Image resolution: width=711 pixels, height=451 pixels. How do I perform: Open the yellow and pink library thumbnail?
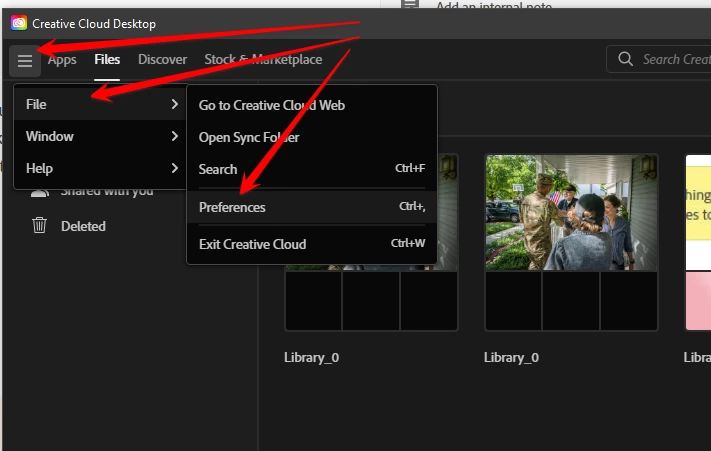coord(698,242)
